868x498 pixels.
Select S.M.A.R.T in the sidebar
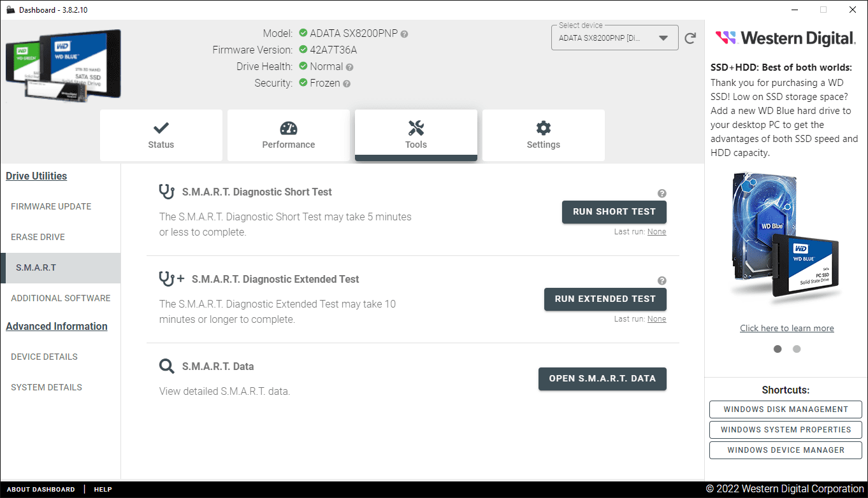click(60, 267)
